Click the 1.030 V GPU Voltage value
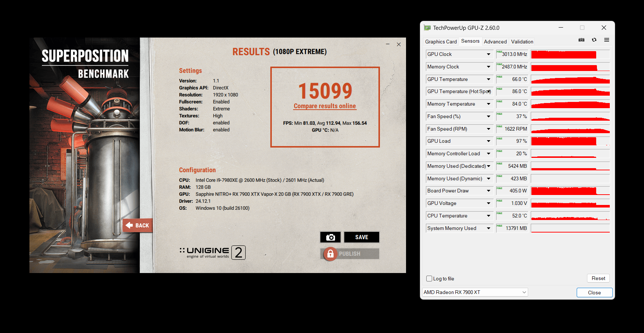The image size is (644, 333). (x=512, y=203)
